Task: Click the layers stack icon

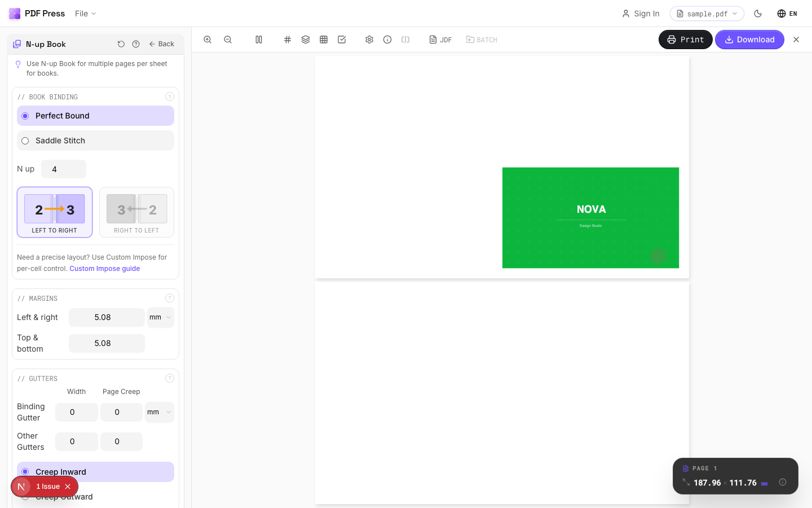Action: click(x=306, y=40)
